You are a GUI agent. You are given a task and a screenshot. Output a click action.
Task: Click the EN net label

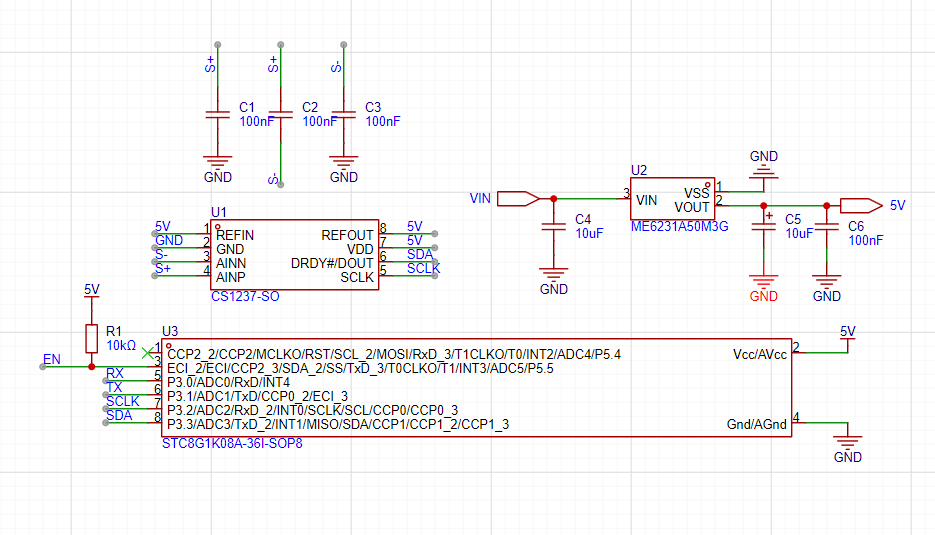click(51, 360)
